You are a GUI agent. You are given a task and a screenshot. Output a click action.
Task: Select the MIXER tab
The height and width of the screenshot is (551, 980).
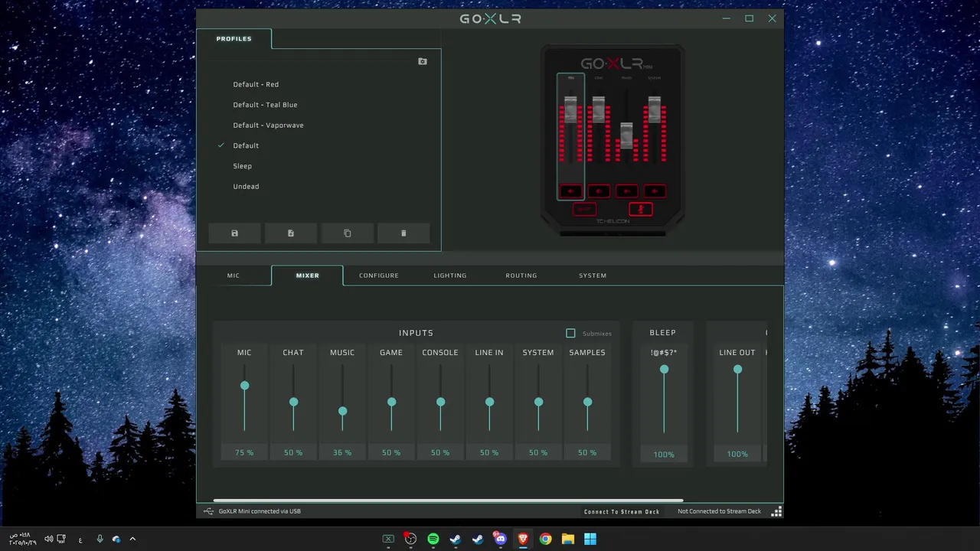coord(307,275)
